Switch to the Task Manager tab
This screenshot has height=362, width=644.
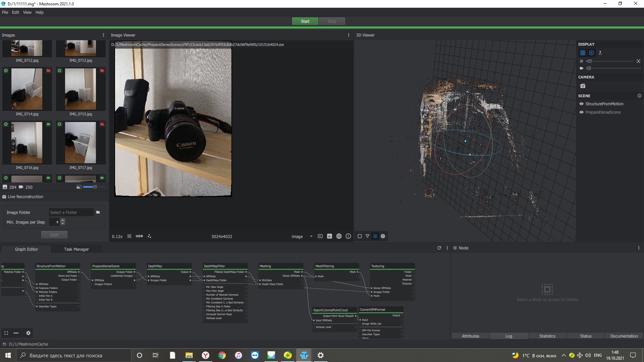pos(76,249)
